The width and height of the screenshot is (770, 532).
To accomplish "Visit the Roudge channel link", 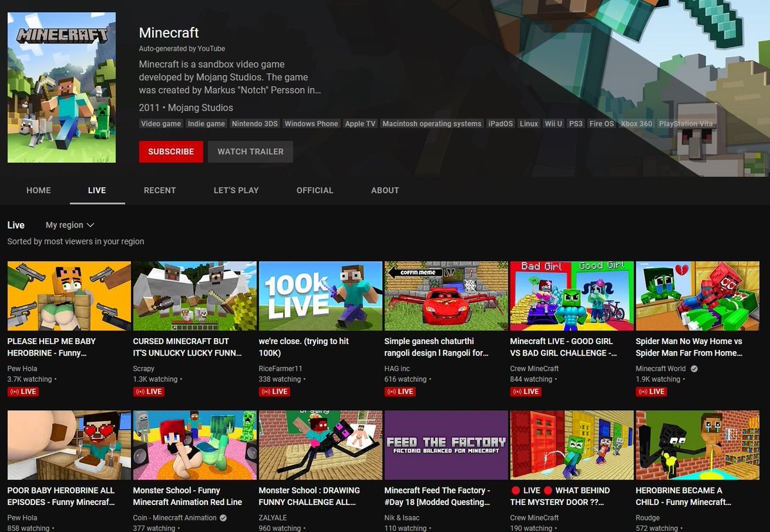I will click(648, 517).
